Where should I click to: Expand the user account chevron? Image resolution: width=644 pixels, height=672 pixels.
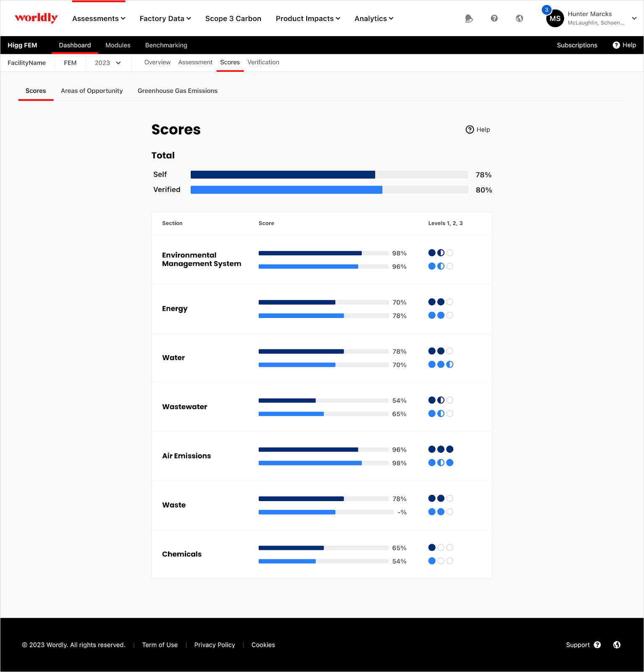[x=634, y=18]
